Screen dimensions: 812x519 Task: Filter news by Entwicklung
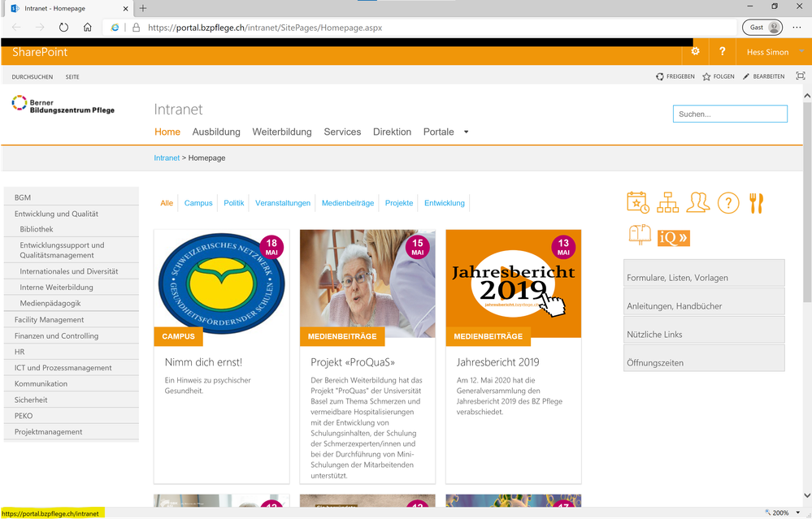445,203
